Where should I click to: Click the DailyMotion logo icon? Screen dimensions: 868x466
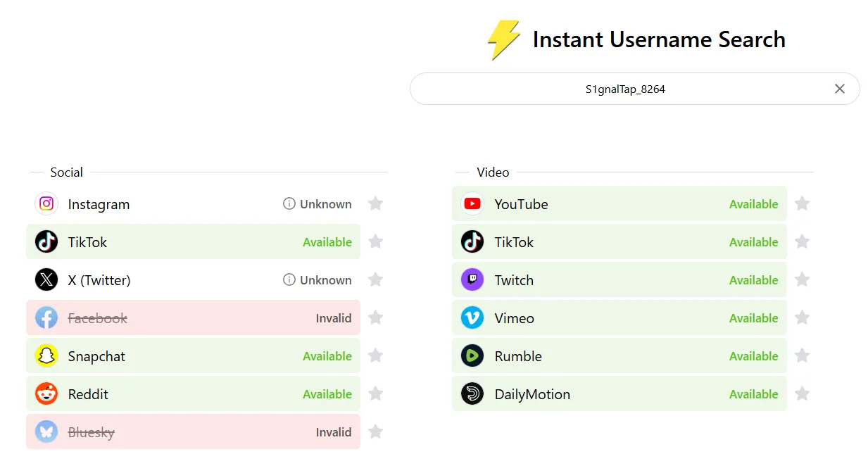472,394
